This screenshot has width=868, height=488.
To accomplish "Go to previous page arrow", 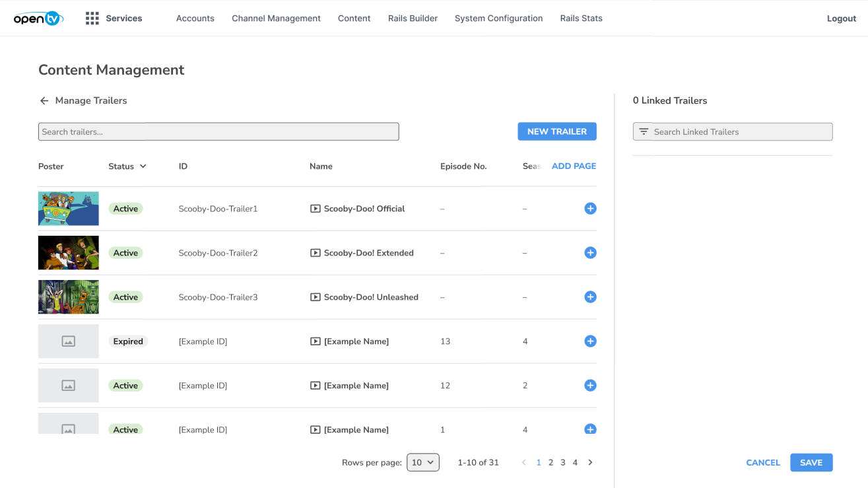I will [524, 463].
